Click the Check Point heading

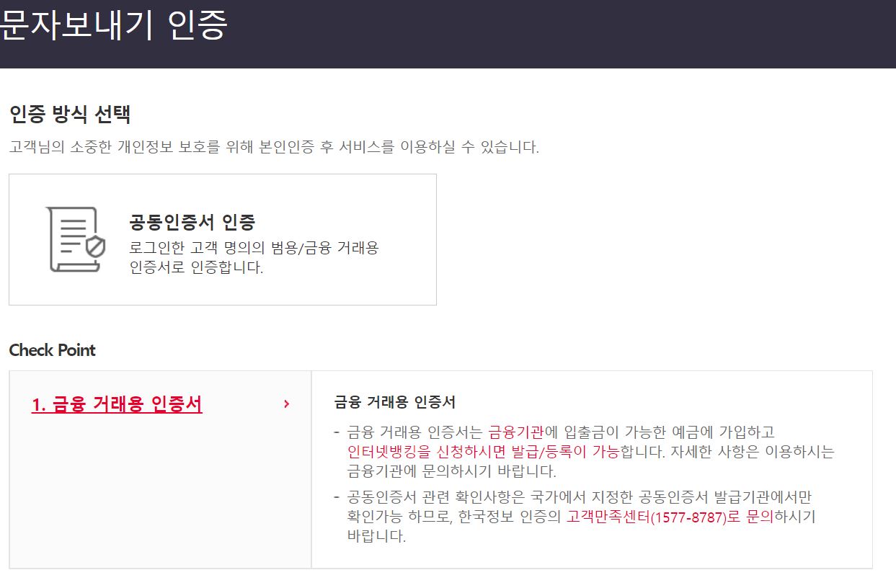click(51, 350)
